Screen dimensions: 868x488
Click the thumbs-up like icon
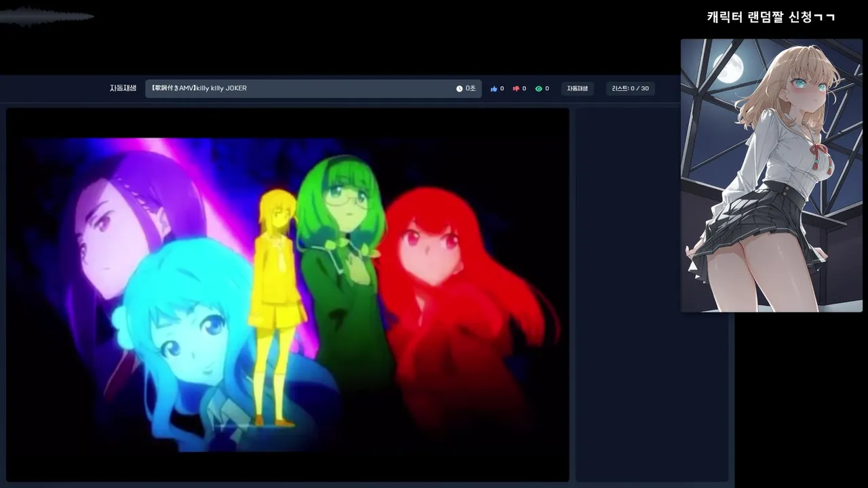tap(494, 89)
